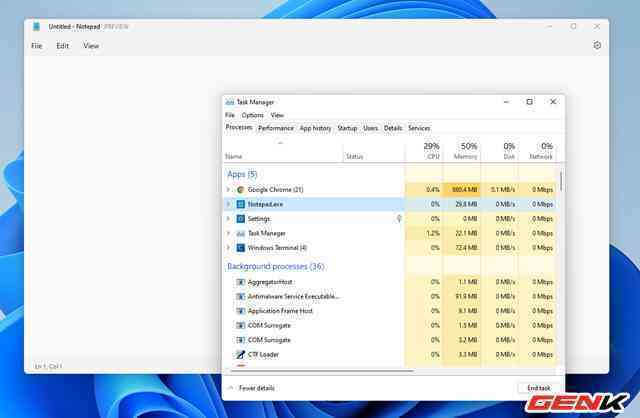Select Application Frame Host row
640x418 pixels.
point(390,311)
